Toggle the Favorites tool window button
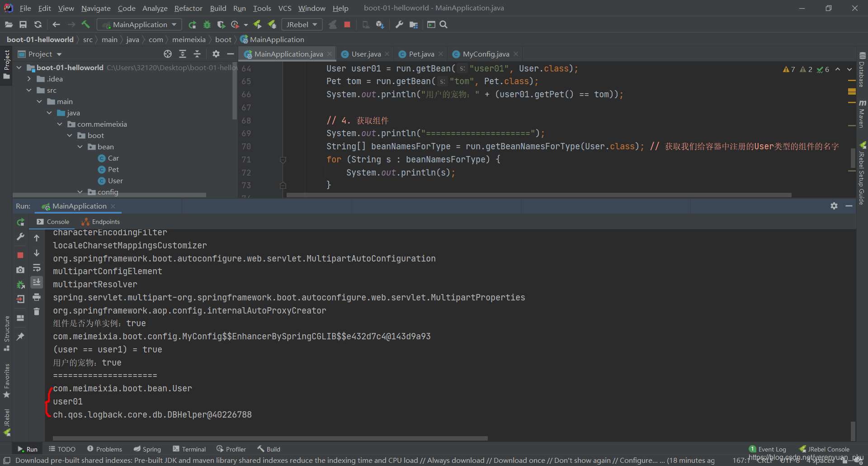Viewport: 868px width, 466px height. (x=6, y=380)
